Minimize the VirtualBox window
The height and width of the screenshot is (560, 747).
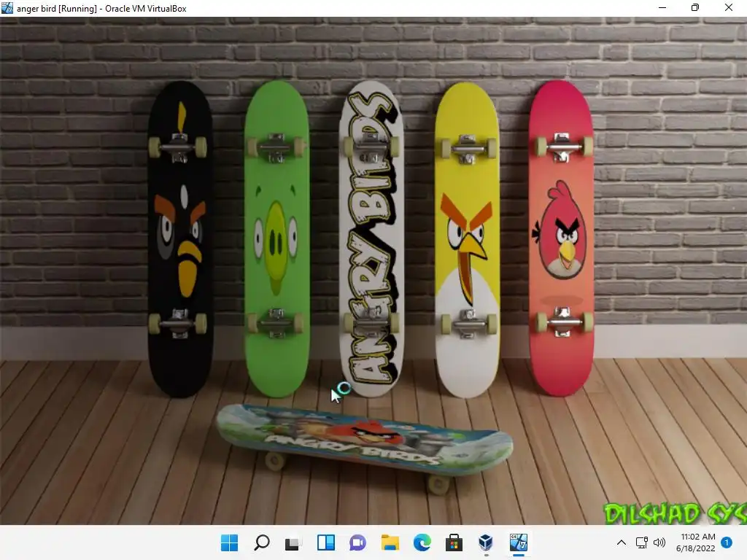[662, 8]
